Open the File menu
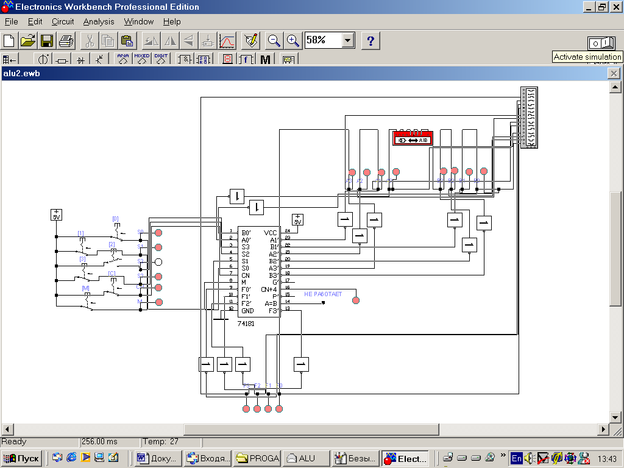This screenshot has width=624, height=468. [x=12, y=21]
